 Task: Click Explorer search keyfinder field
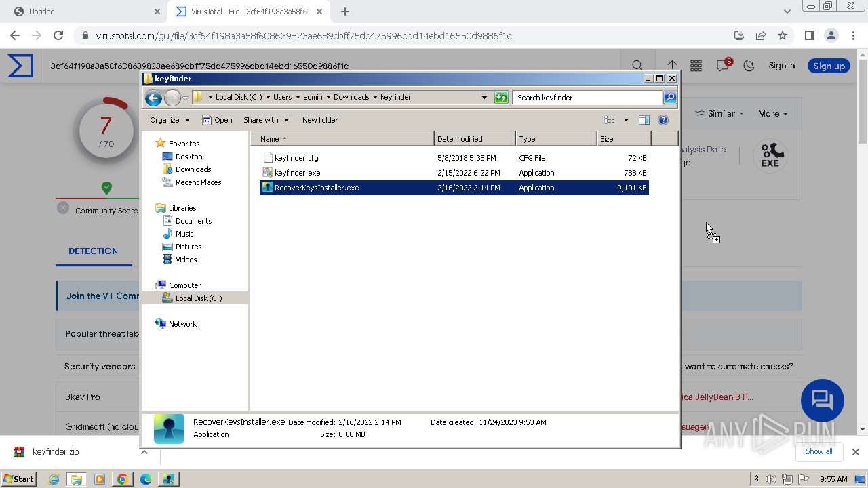(x=587, y=98)
